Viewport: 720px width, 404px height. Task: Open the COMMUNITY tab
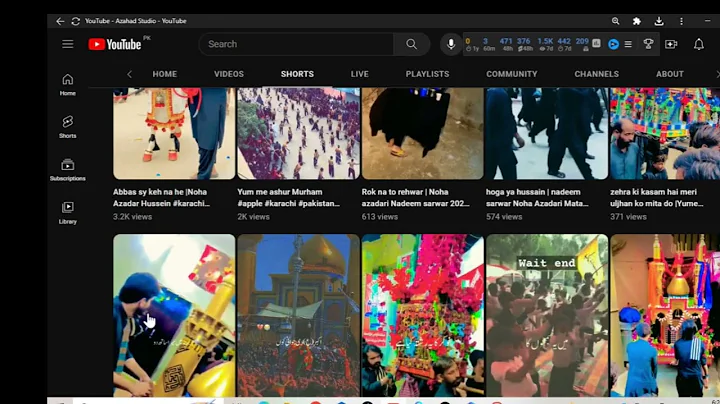512,74
